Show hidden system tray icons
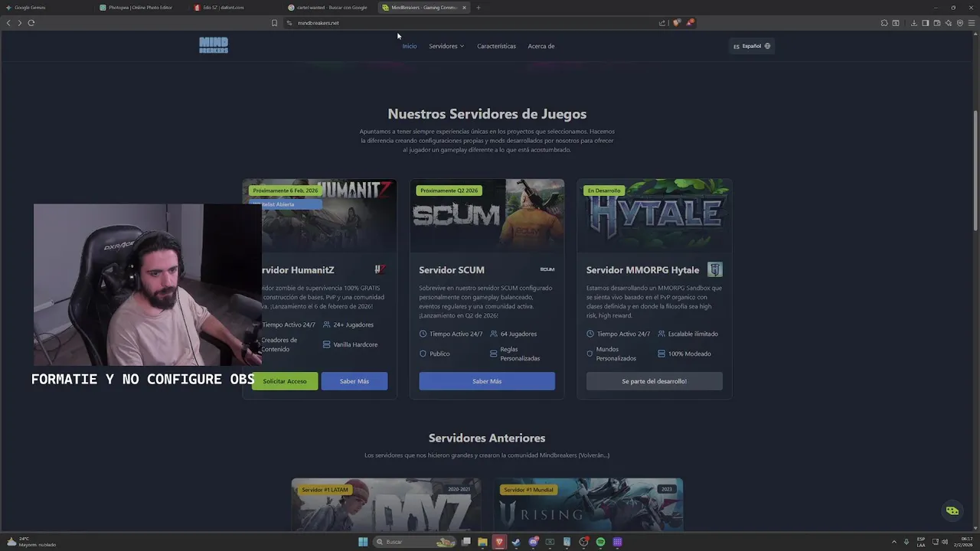 tap(893, 542)
